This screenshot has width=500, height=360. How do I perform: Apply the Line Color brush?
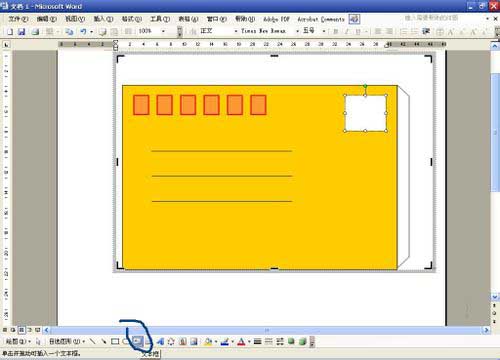(x=225, y=341)
